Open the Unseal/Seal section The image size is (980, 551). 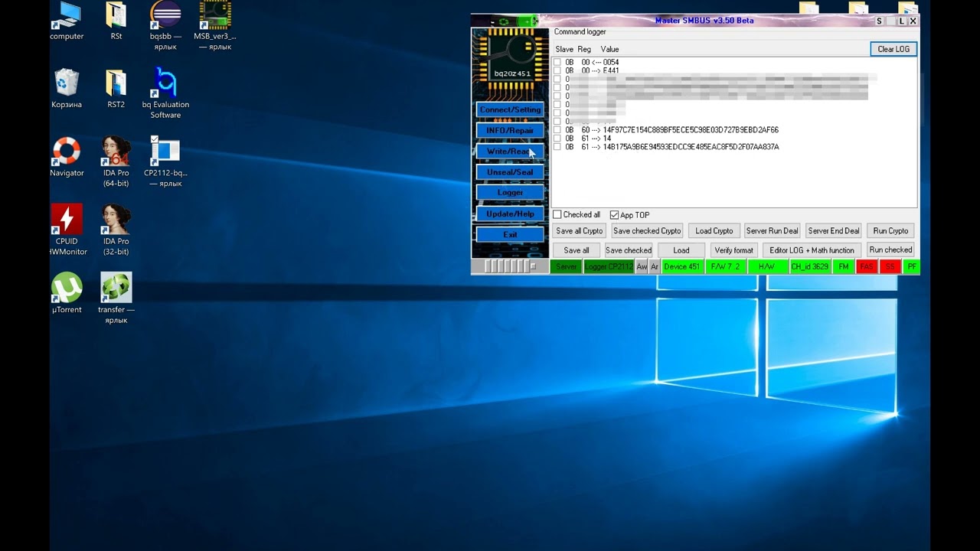510,172
